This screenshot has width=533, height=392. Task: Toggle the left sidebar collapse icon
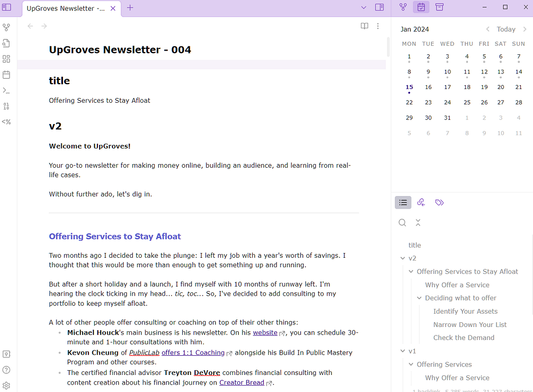[6, 7]
